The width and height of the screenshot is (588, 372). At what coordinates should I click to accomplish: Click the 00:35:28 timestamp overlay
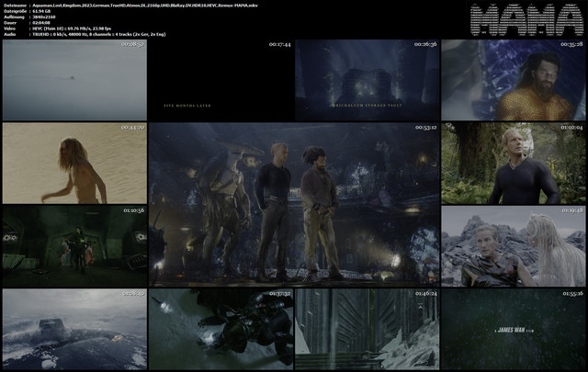tap(571, 44)
